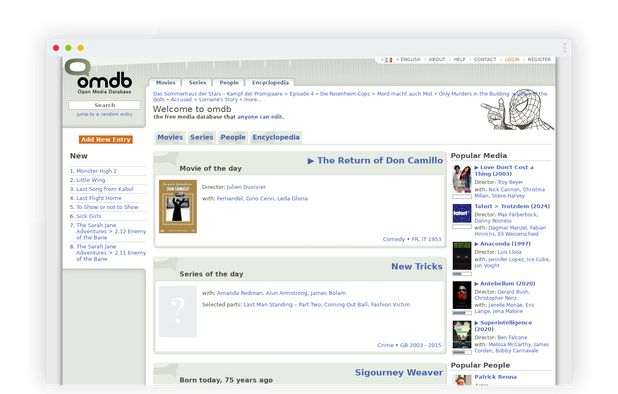Click the LOGIN link
The width and height of the screenshot is (618, 394).
[512, 59]
